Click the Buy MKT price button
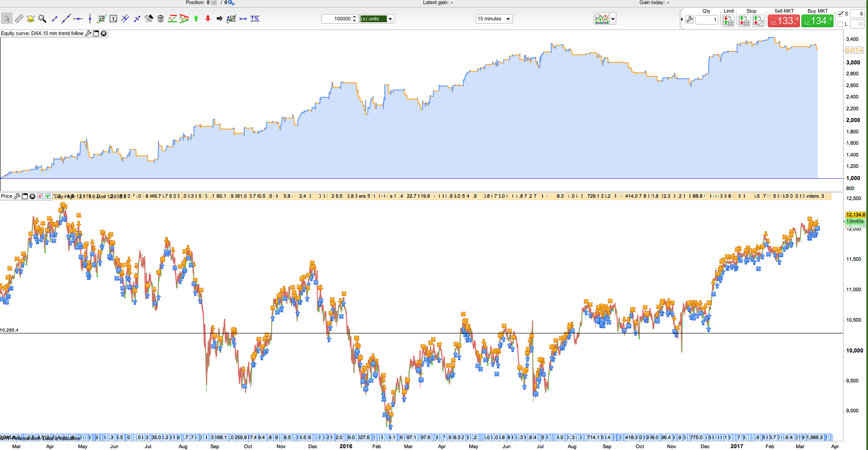Image resolution: width=868 pixels, height=450 pixels. tap(817, 20)
